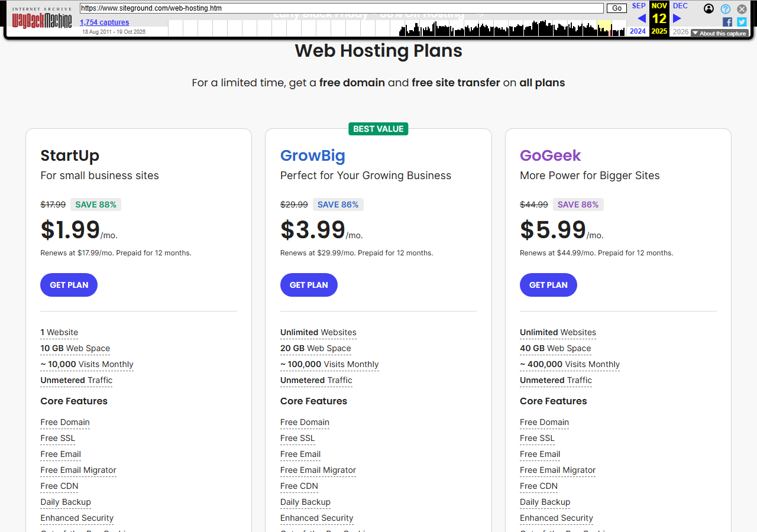Share capture on Facebook icon
This screenshot has height=532, width=757.
pyautogui.click(x=727, y=22)
